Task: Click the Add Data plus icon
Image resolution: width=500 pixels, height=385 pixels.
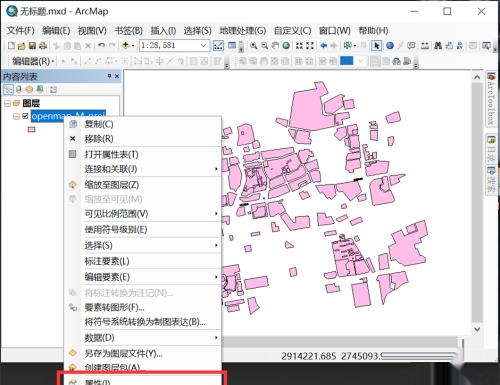Action: [x=126, y=45]
